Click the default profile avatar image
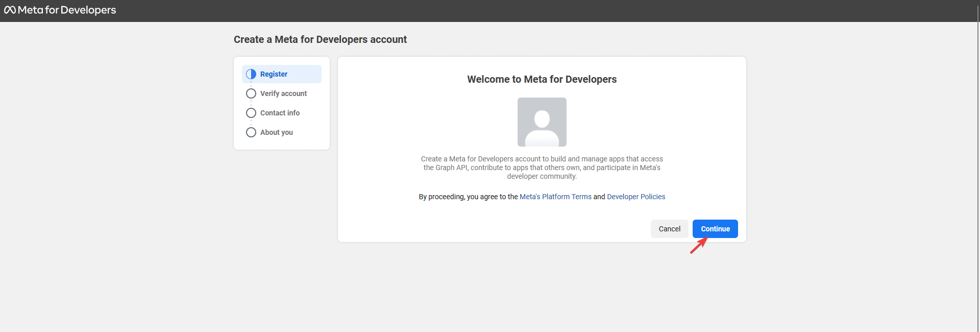980x332 pixels. pos(542,122)
